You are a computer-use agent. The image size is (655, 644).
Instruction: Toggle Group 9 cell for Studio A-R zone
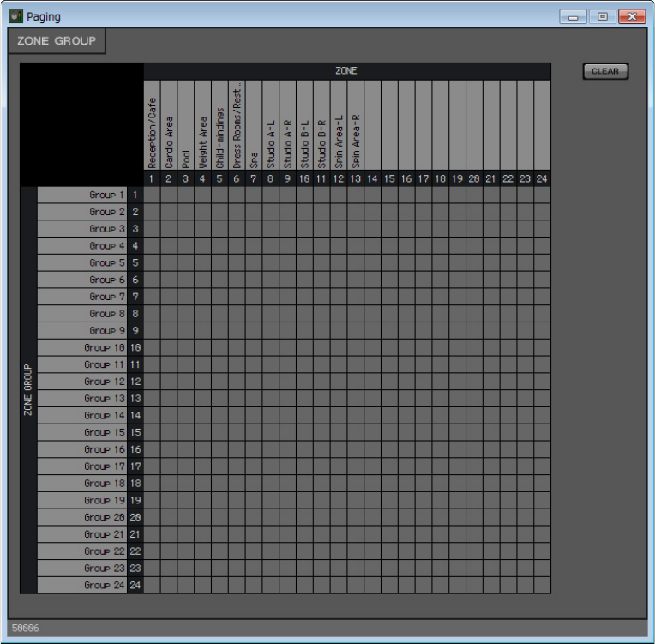(x=288, y=330)
